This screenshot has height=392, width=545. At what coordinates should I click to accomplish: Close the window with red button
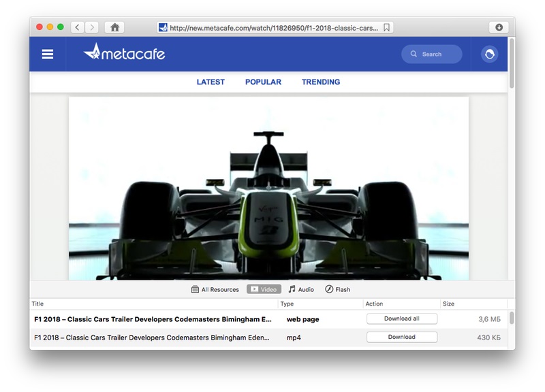pyautogui.click(x=40, y=27)
